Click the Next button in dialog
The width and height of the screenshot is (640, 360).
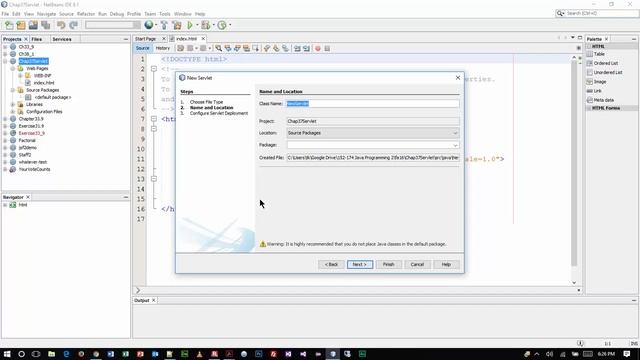[360, 264]
